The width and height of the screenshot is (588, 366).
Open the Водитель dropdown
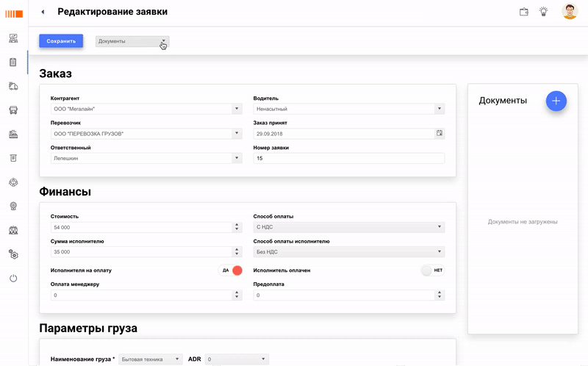tap(440, 109)
